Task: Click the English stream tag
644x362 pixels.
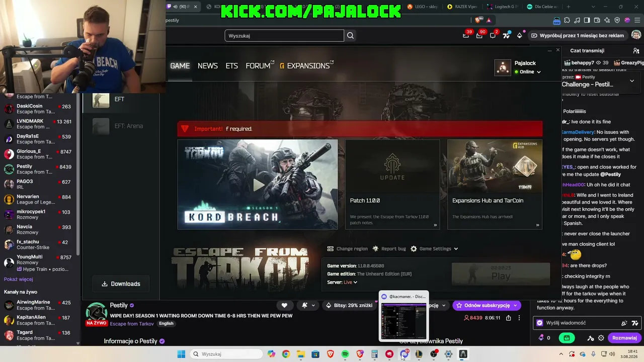Action: (x=166, y=324)
